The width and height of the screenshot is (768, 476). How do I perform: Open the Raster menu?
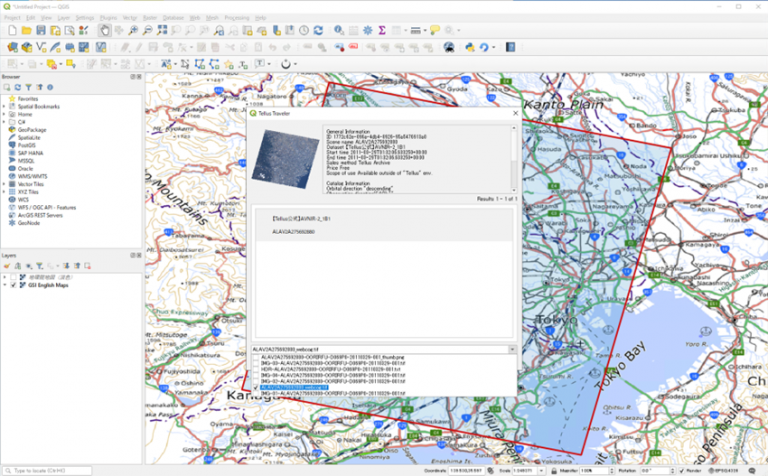(150, 18)
